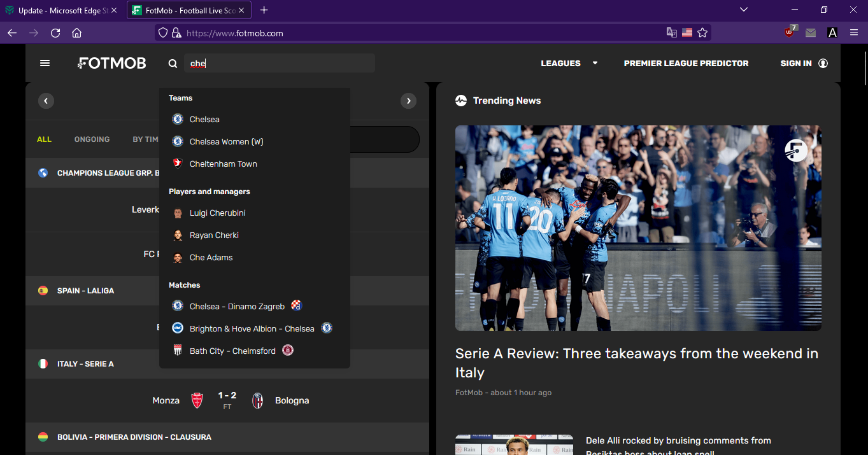Open Chelsea - Dinamo Zagreb match
The width and height of the screenshot is (868, 455).
255,306
